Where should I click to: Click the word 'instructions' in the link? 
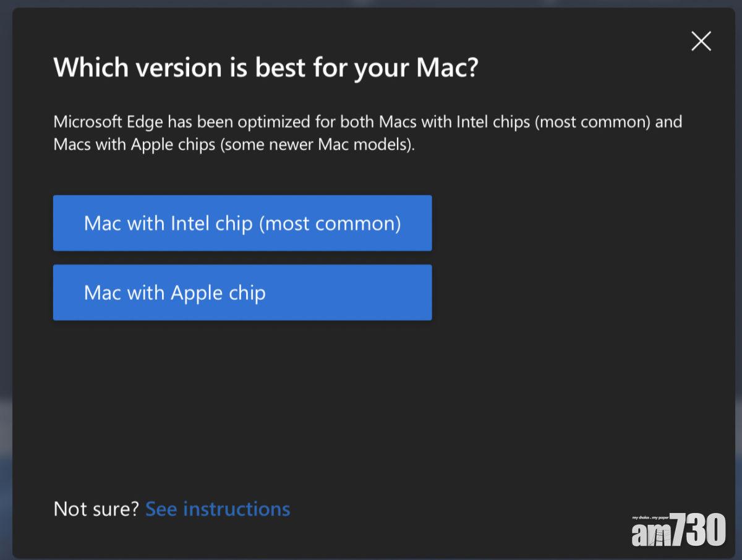click(x=237, y=509)
